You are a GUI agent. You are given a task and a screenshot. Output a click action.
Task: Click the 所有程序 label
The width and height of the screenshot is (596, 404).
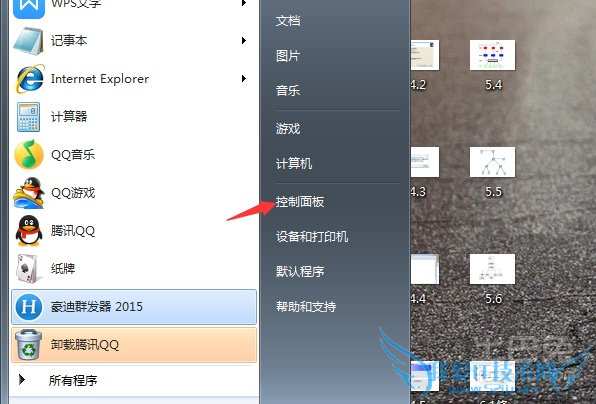point(73,380)
